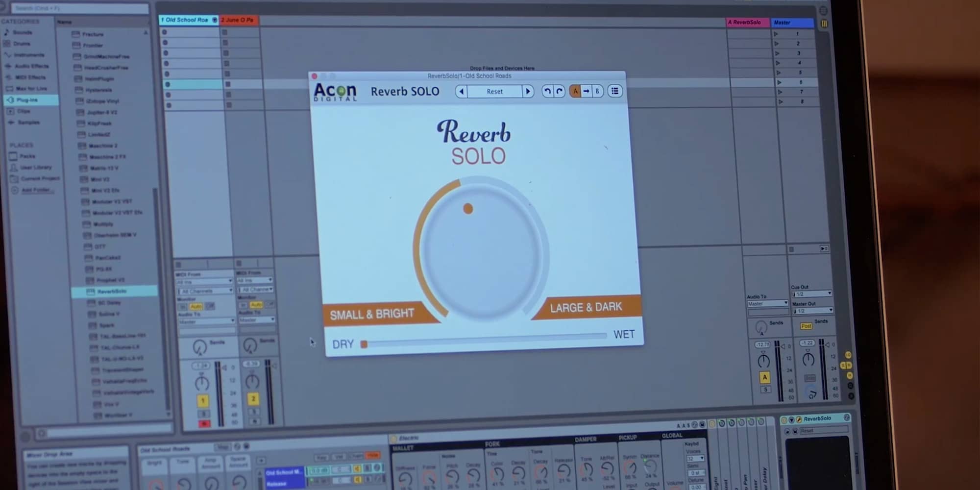Set track 1 monitor to Auto

coord(196,306)
